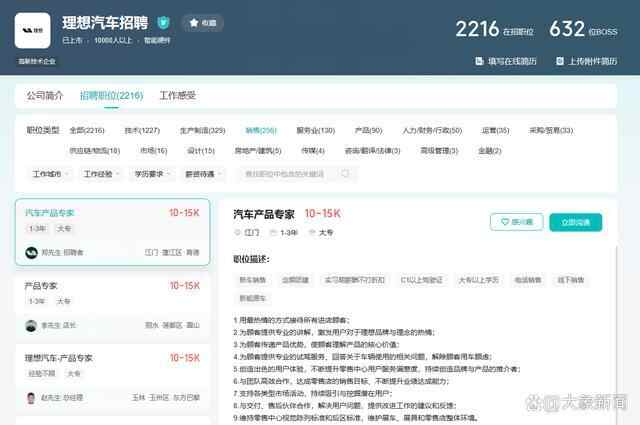Select the 技术(1227) job category filter
Viewport: 640px width, 425px height.
tap(142, 130)
